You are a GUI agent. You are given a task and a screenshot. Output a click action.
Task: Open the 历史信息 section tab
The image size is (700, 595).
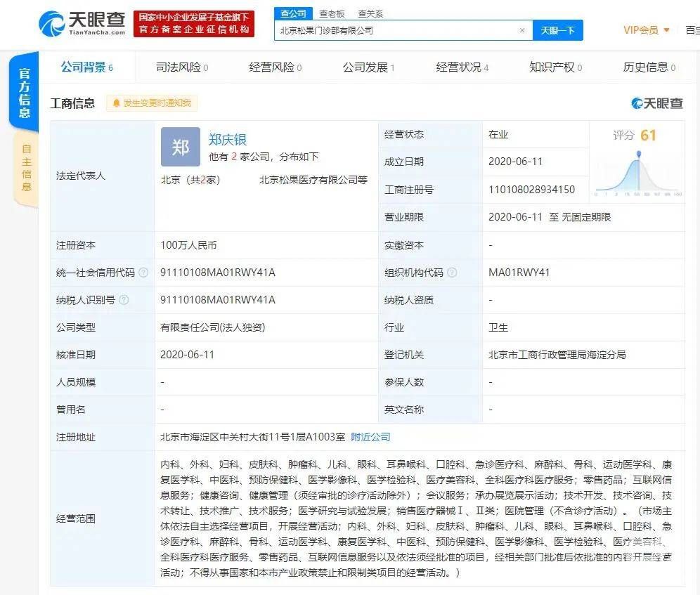click(x=649, y=67)
